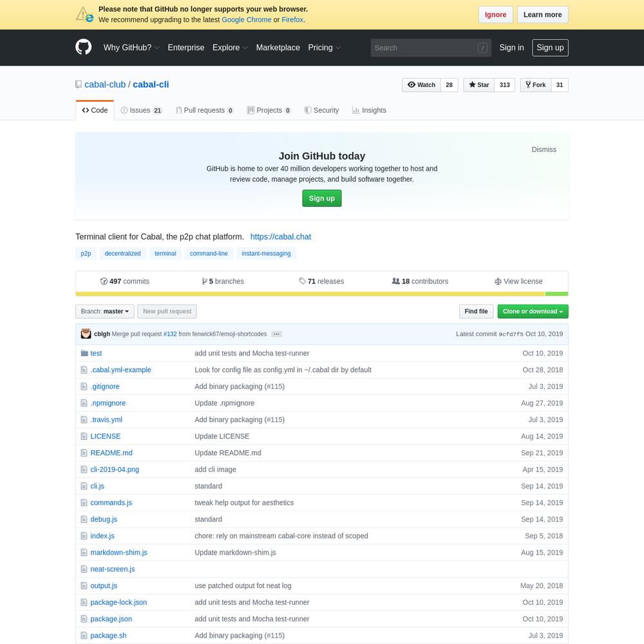Screen dimensions: 644x644
Task: Click the repository book icon beside cabal-club
Action: 79,84
